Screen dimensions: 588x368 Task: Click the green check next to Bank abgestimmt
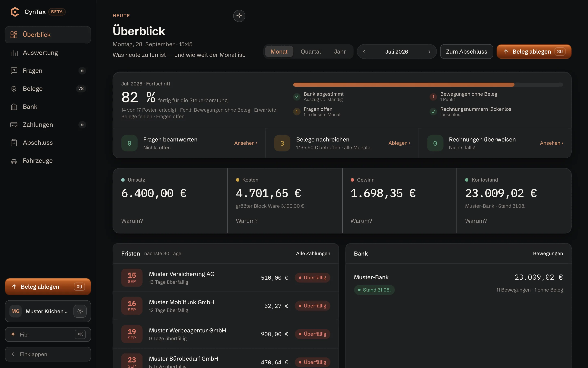[297, 97]
